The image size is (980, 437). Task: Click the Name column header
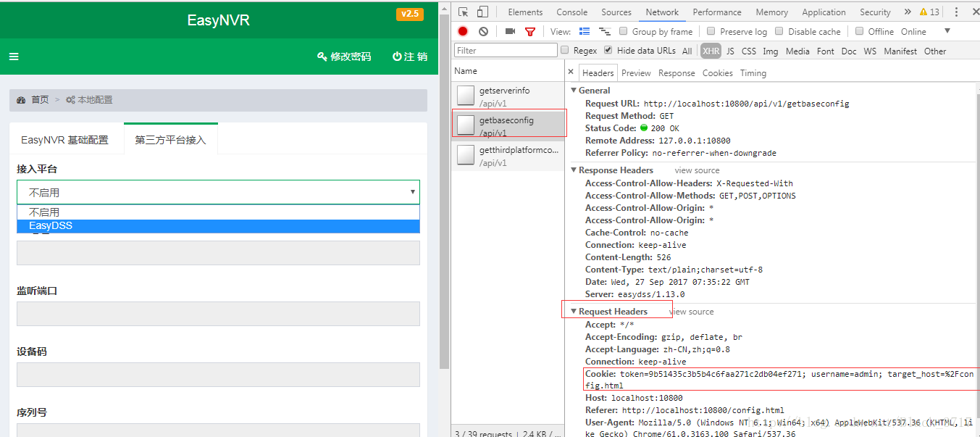(x=466, y=71)
